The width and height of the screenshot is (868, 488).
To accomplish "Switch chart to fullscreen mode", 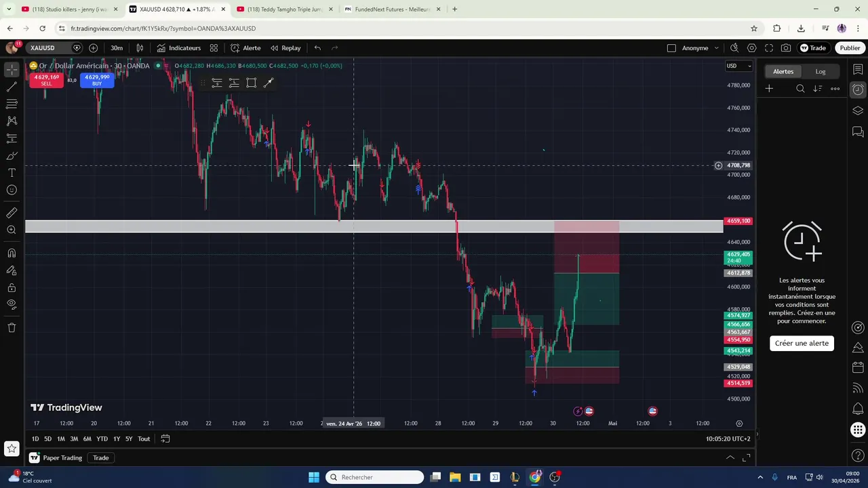I will point(769,48).
